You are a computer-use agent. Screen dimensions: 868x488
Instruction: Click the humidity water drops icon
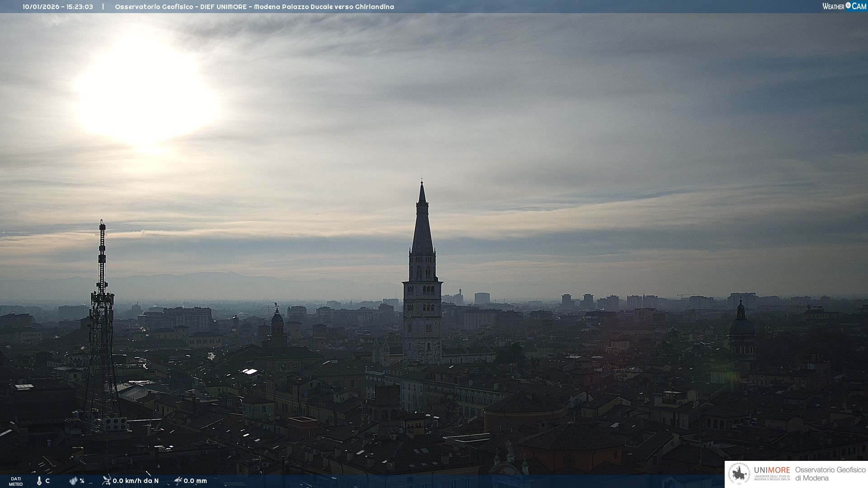click(x=73, y=481)
